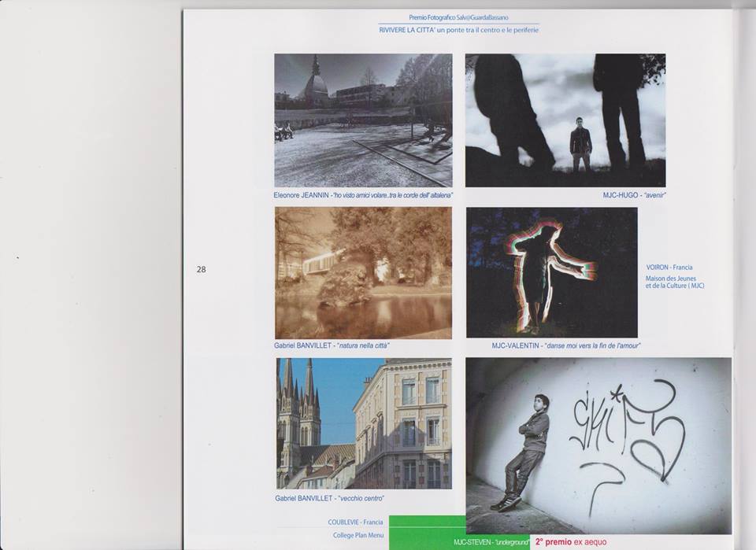Click the 'RIVIVERE LA CITTA'' subtitle line
Viewport: 756px width, 550px height.
pos(459,30)
